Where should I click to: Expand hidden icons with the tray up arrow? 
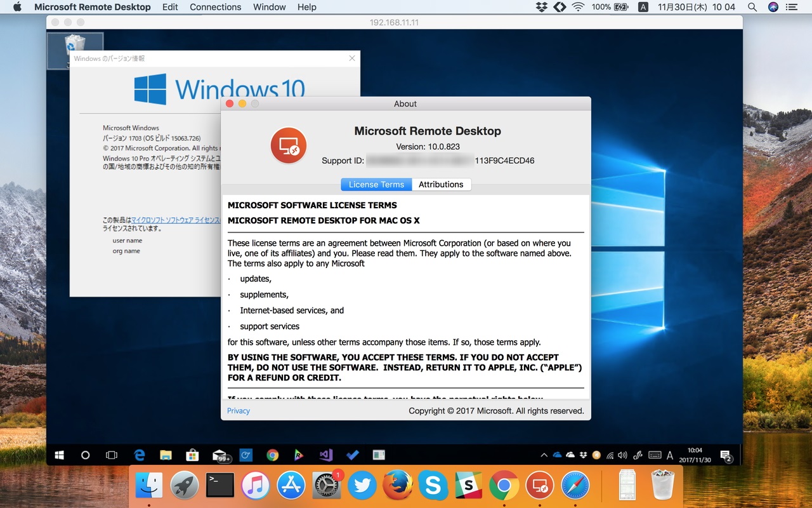coord(544,455)
